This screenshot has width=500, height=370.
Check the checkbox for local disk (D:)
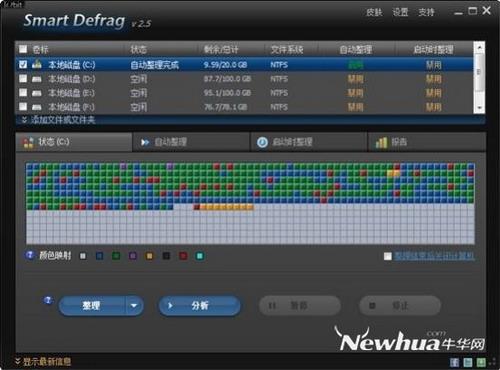click(23, 78)
